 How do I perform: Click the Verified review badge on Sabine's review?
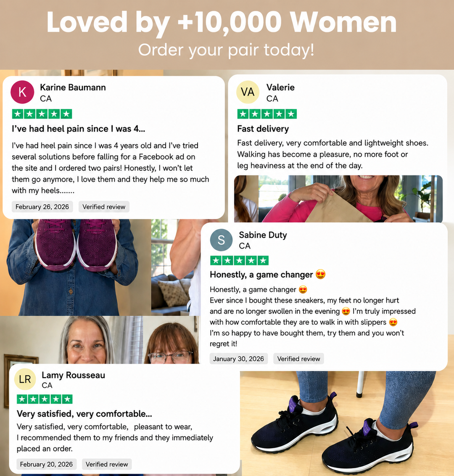pos(298,359)
